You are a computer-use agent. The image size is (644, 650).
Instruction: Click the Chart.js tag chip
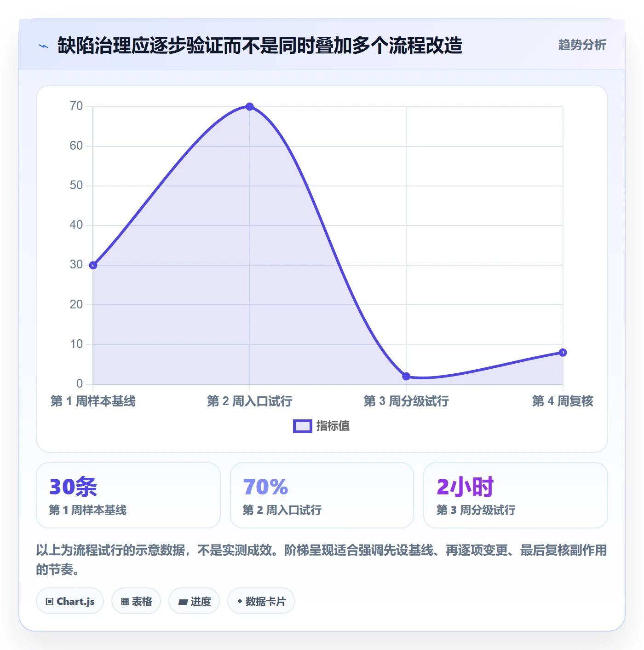tap(70, 601)
